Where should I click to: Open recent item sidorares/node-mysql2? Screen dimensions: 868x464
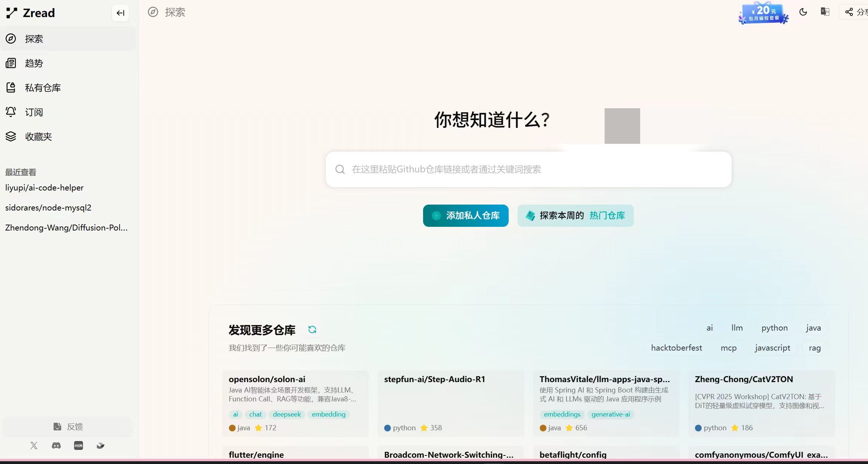point(48,208)
